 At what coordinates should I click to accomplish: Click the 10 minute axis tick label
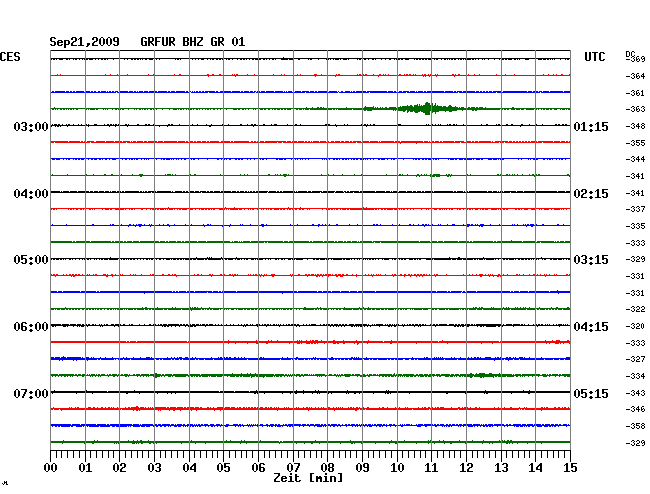click(x=397, y=468)
